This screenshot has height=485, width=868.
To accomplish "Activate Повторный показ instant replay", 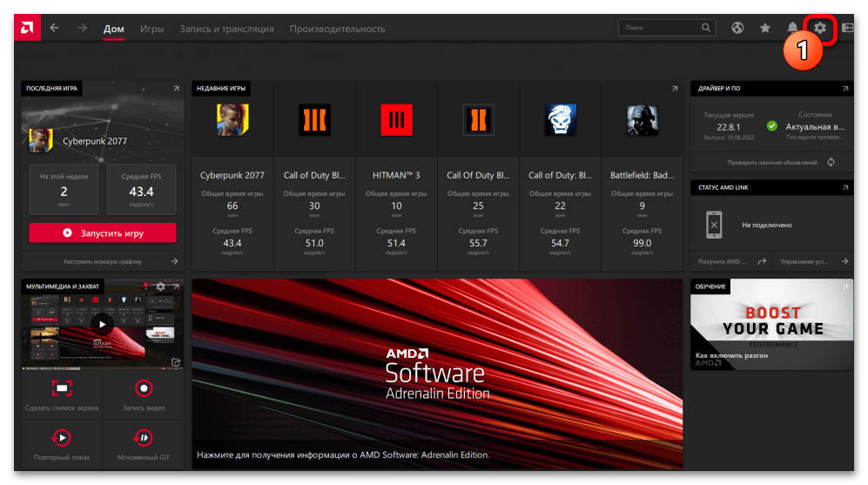I will [x=61, y=444].
